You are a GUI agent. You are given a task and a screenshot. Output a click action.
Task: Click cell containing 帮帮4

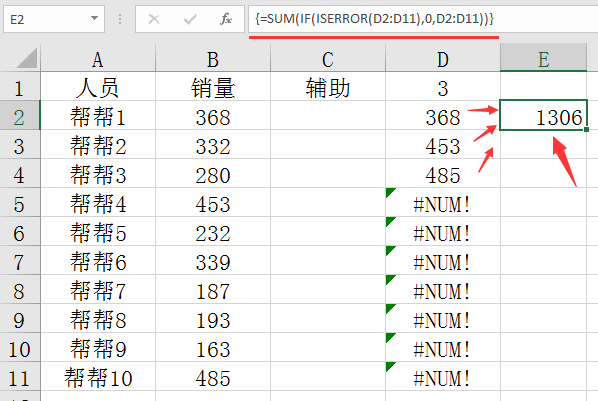(98, 203)
